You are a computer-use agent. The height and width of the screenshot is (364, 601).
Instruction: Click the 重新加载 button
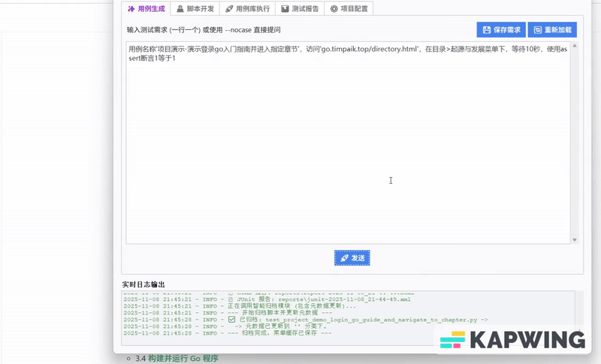point(552,30)
